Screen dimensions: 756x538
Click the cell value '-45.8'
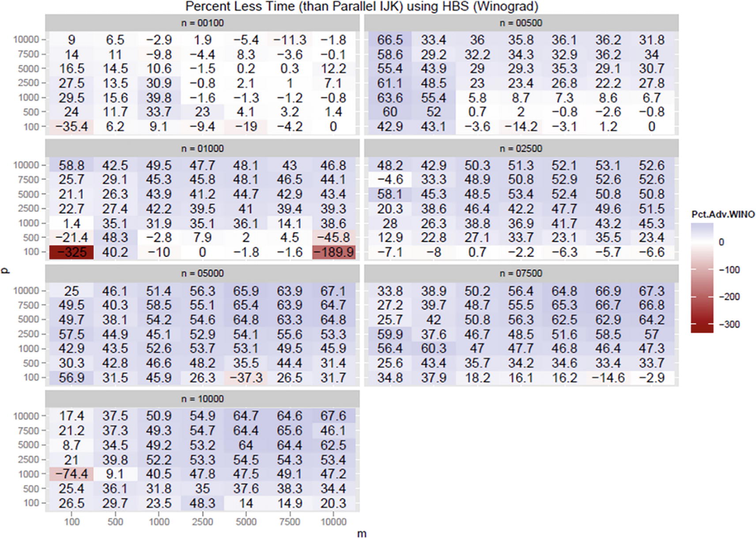click(333, 238)
